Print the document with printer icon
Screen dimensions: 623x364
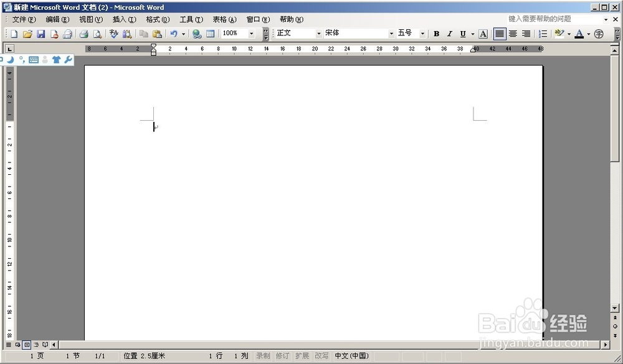pyautogui.click(x=84, y=34)
